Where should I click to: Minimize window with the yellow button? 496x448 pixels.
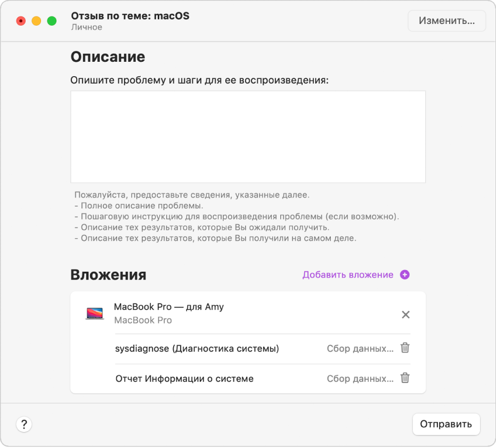pos(36,21)
